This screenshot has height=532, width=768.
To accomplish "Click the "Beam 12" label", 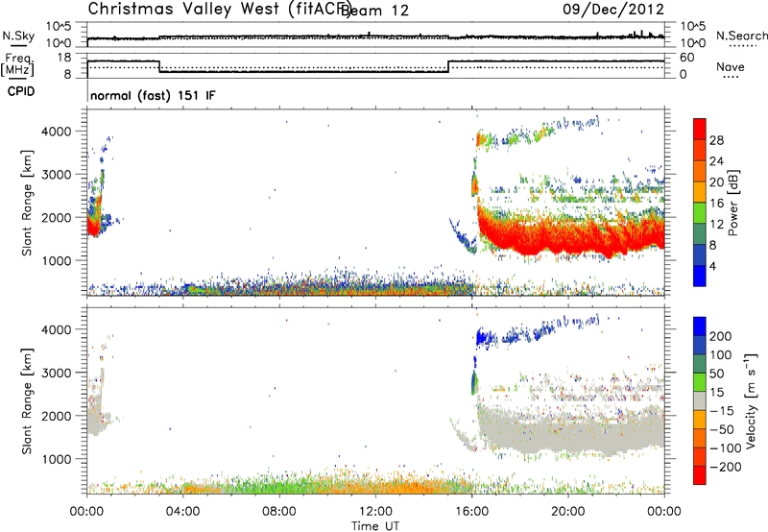I will (375, 11).
